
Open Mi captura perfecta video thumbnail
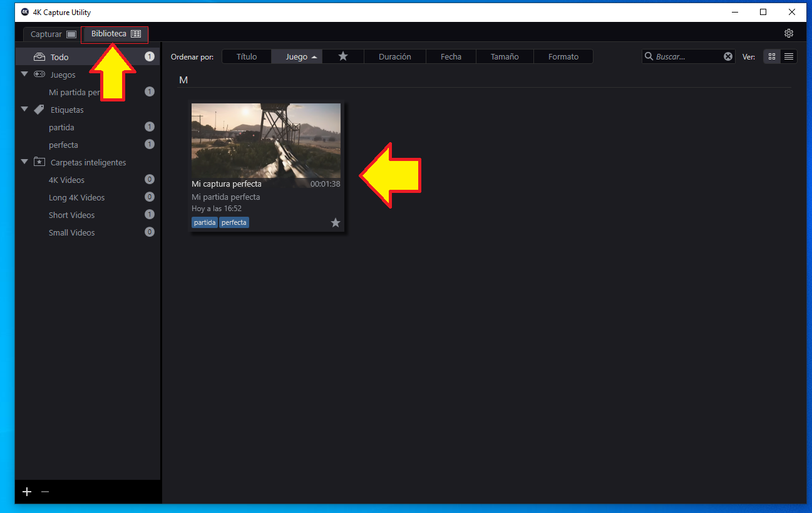coord(266,140)
